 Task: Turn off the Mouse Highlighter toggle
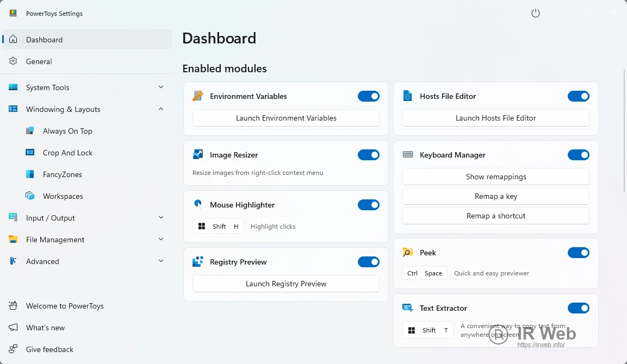click(x=369, y=205)
